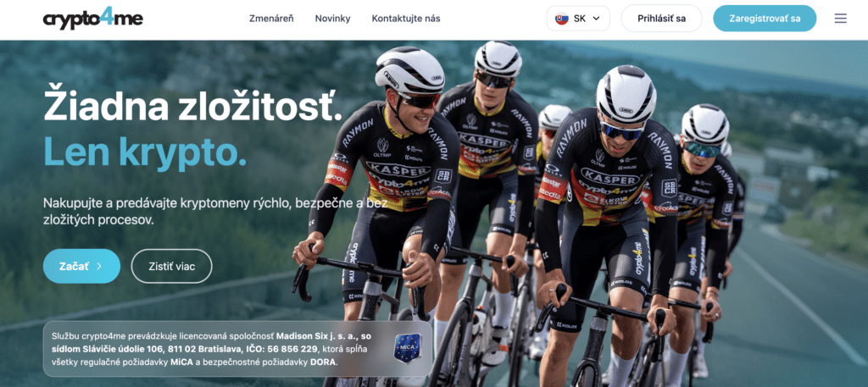
Task: Expand the SK language dropdown
Action: (x=578, y=19)
